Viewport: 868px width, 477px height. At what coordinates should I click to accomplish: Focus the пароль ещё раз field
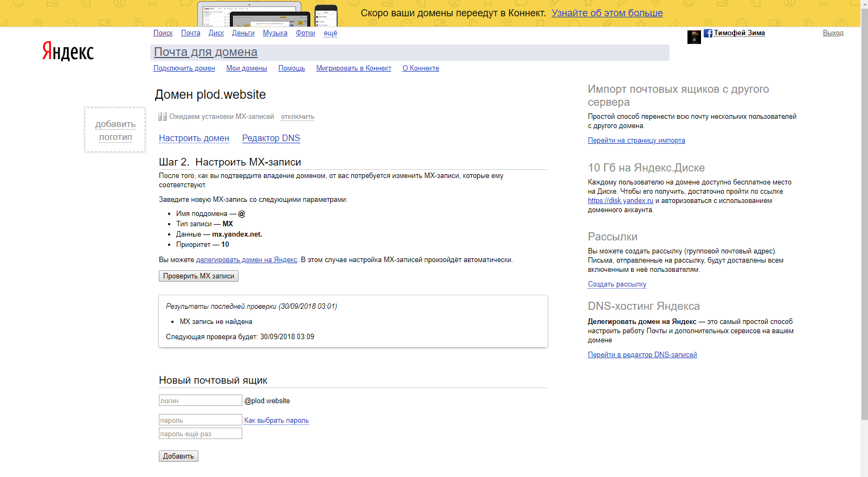tap(200, 434)
